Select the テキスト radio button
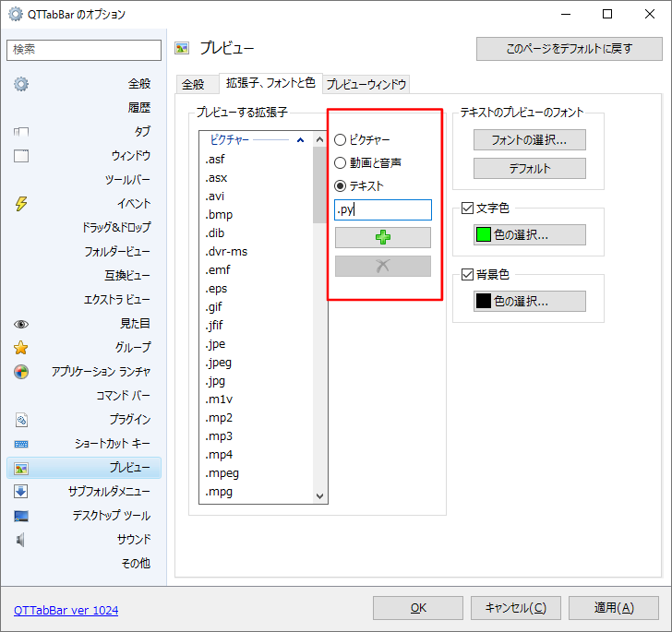Image resolution: width=672 pixels, height=632 pixels. click(x=340, y=186)
